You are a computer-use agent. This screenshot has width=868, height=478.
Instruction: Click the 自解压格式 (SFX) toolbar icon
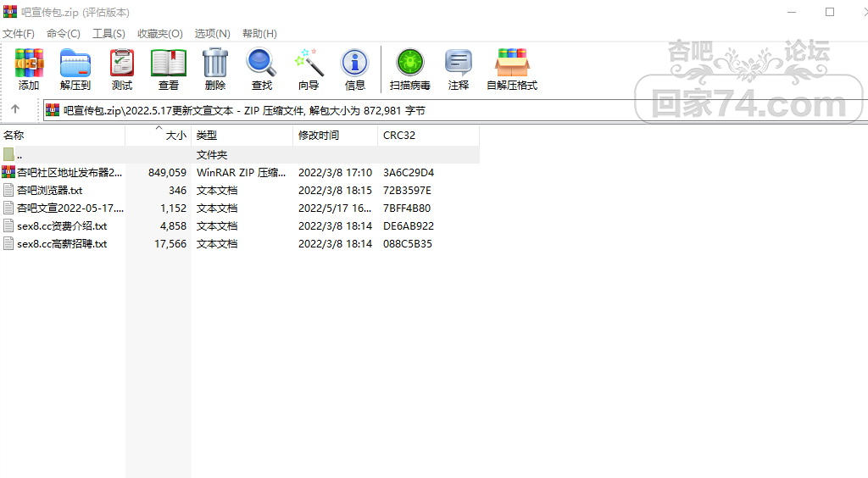tap(512, 63)
